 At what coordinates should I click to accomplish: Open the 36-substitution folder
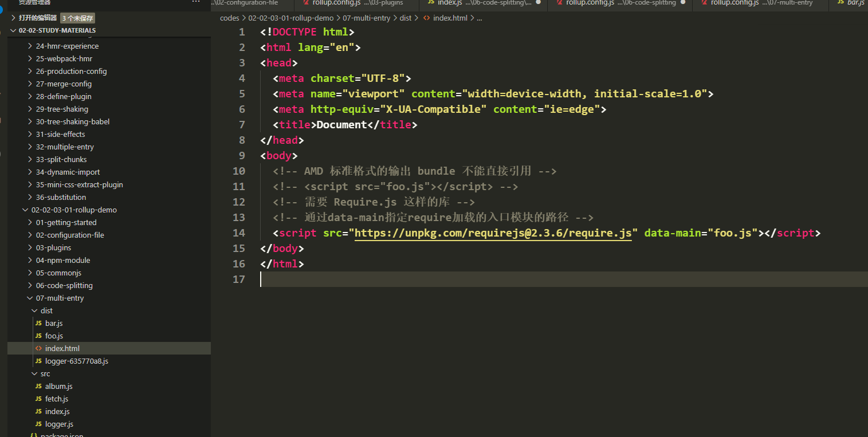(61, 198)
